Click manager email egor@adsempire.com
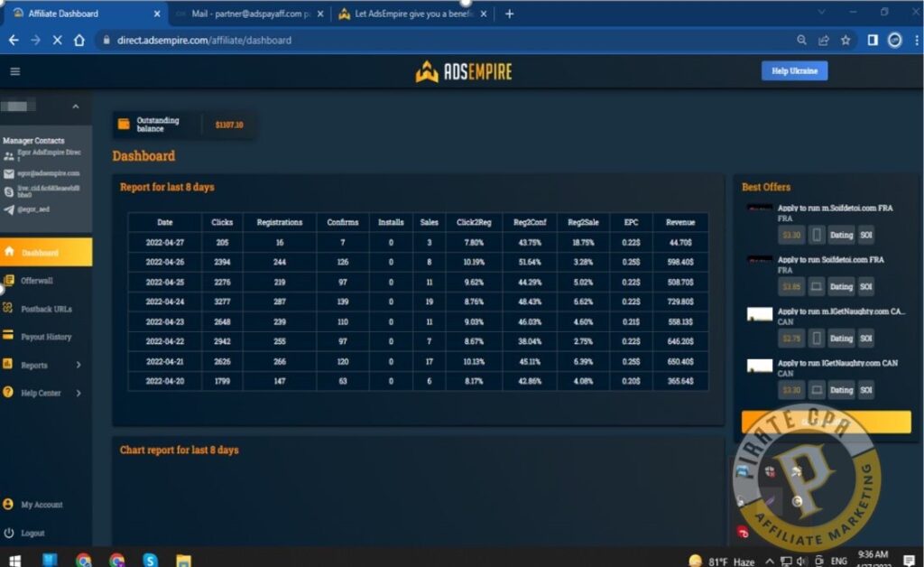 [49, 173]
